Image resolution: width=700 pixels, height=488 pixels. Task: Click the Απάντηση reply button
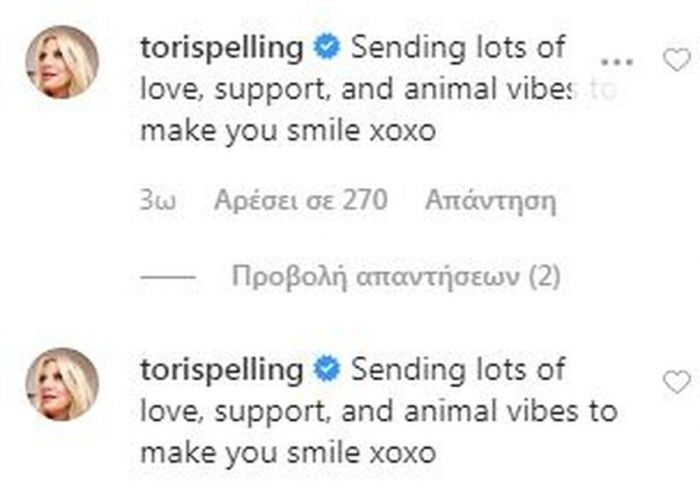tap(491, 200)
